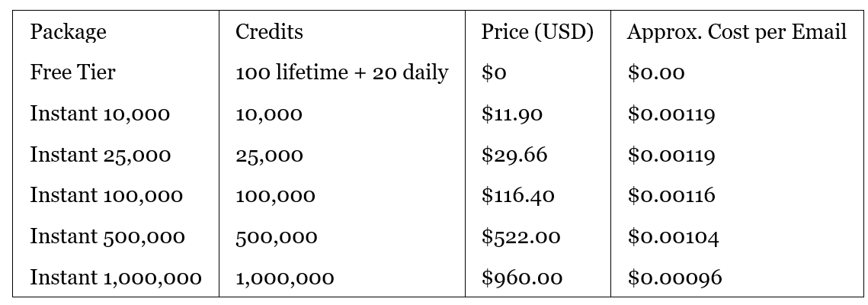Click the $522.00 price cell

(x=521, y=236)
